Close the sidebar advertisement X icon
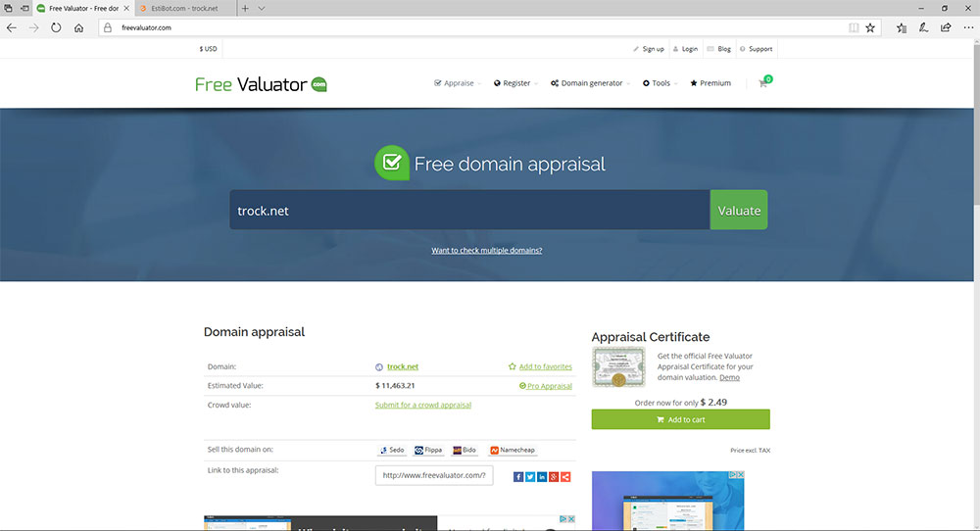 741,475
